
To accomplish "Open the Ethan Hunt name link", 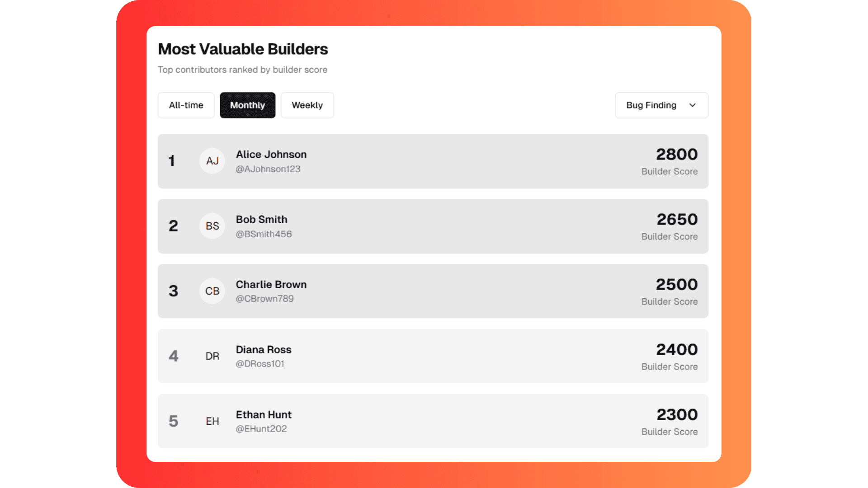I will pyautogui.click(x=264, y=415).
